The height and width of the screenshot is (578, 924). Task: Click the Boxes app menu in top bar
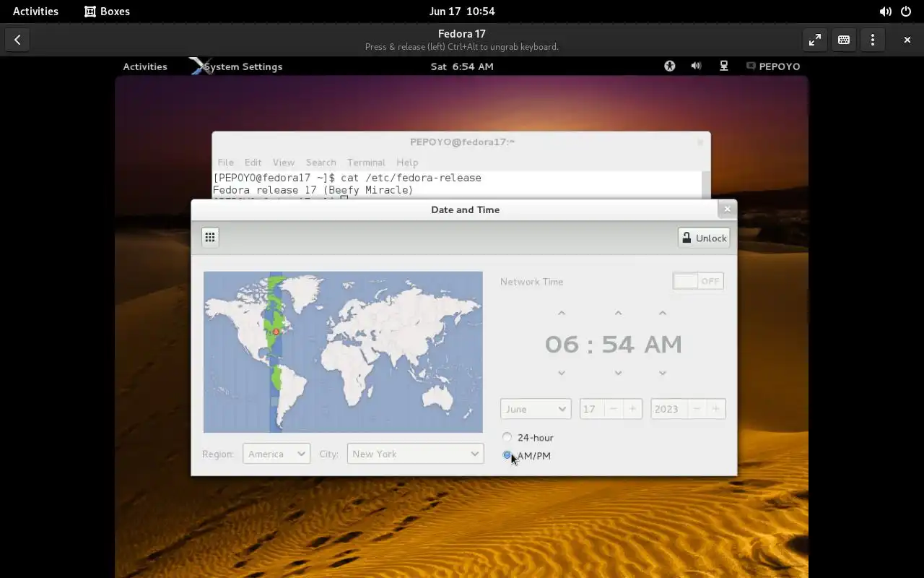107,12
